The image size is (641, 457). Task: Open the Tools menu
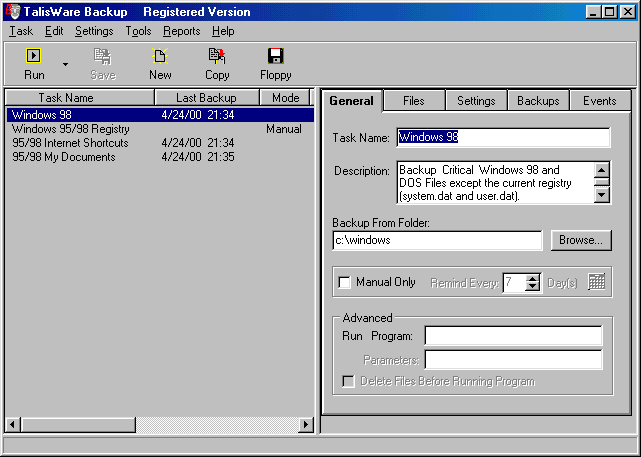click(138, 31)
